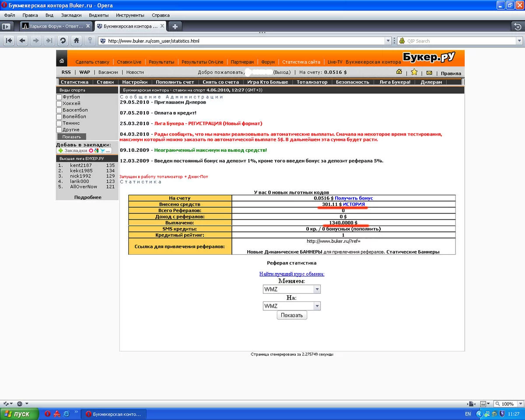Open the RSS link

tap(66, 72)
